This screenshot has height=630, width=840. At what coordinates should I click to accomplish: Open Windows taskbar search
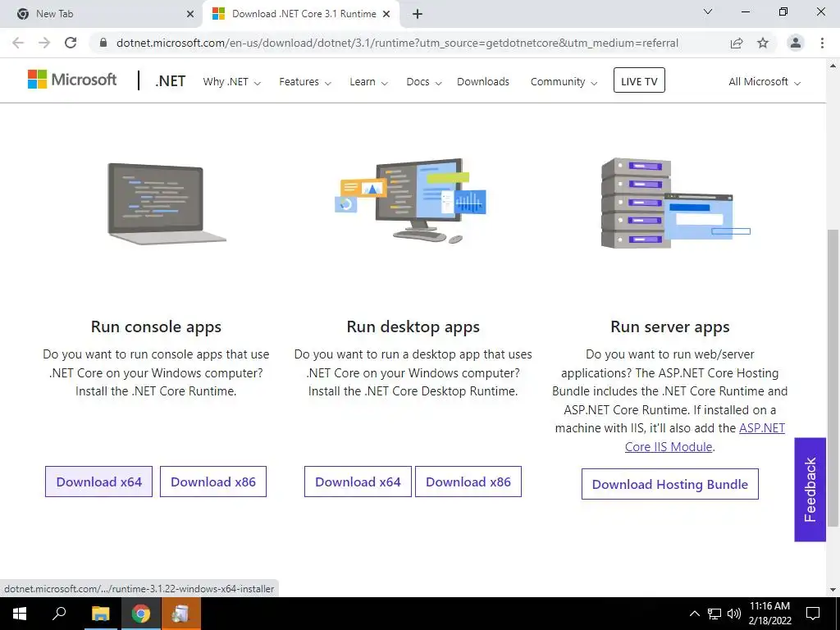pos(59,614)
